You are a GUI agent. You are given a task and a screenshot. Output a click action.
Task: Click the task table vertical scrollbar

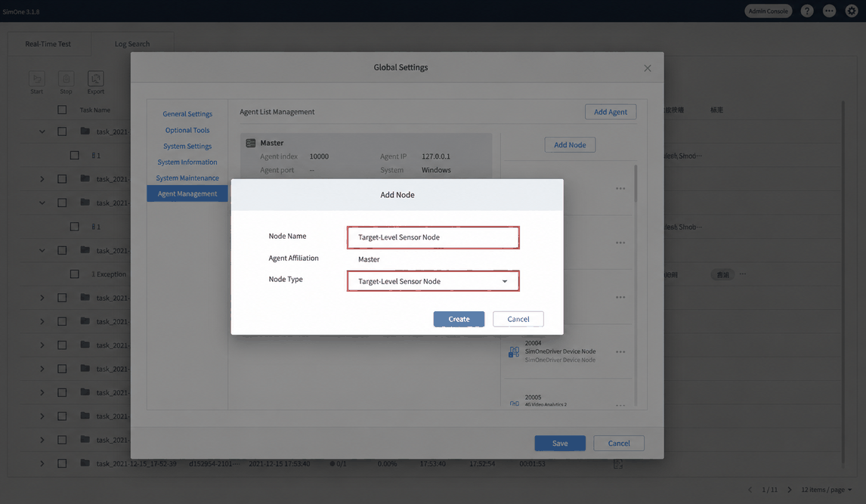pyautogui.click(x=843, y=282)
